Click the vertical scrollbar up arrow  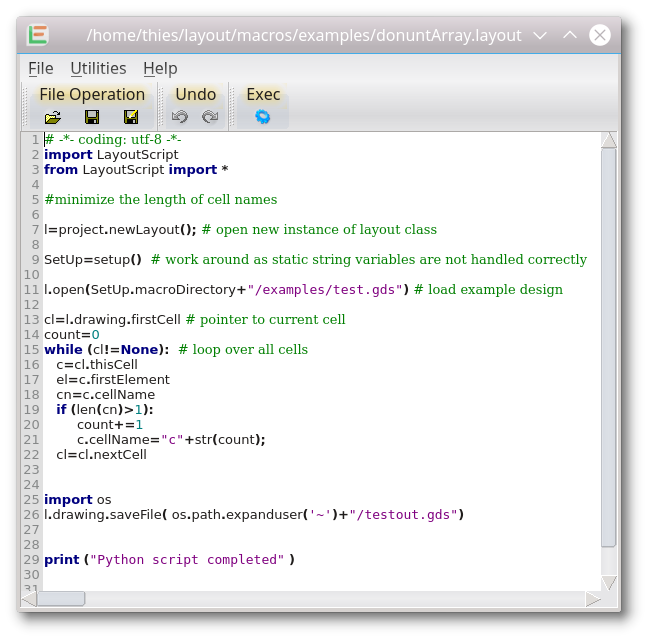tap(609, 140)
